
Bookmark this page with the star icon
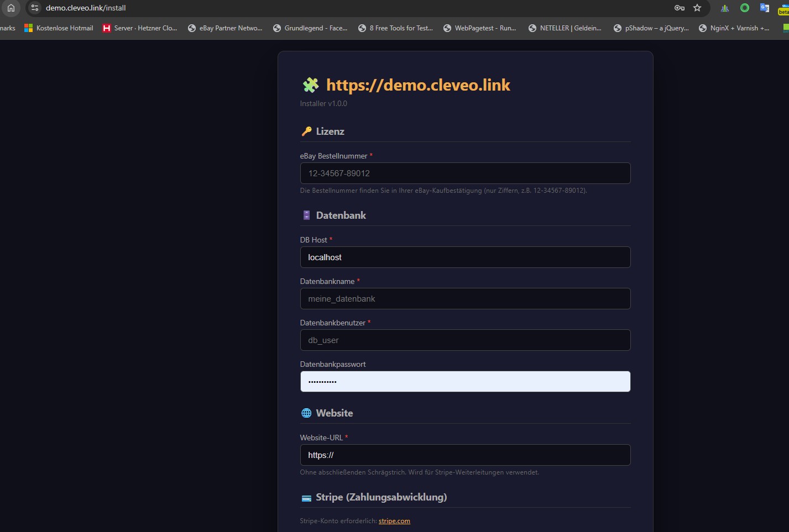pos(697,8)
